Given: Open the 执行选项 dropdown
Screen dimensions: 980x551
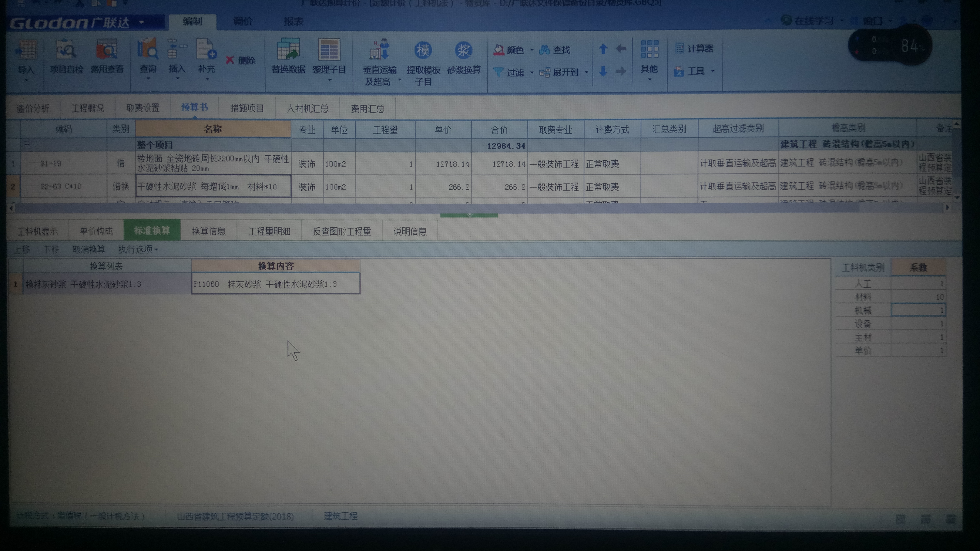Looking at the screenshot, I should [x=138, y=249].
